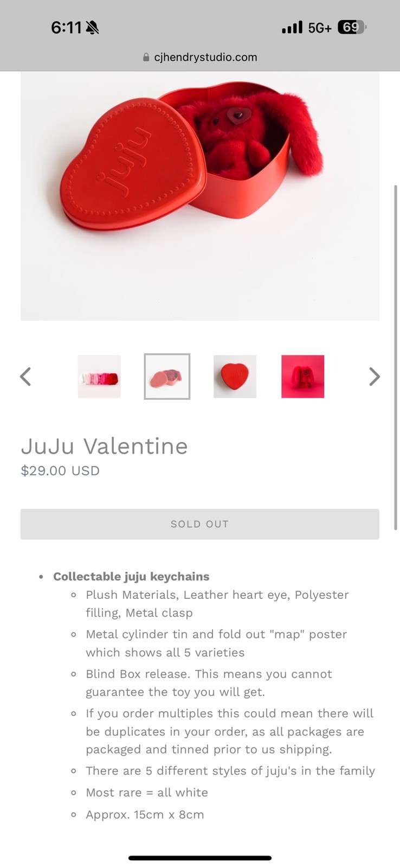Click the page scrollbar on right edge

coord(396,357)
